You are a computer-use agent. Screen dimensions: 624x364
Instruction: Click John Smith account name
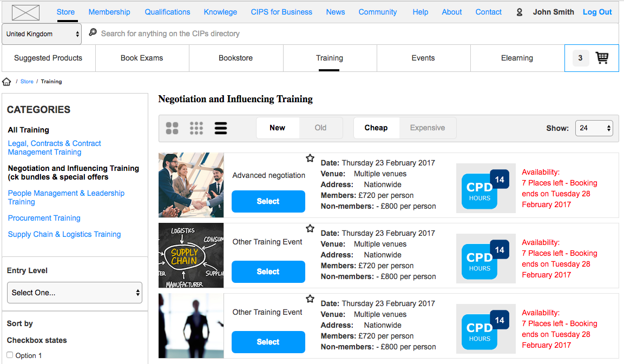pyautogui.click(x=553, y=12)
